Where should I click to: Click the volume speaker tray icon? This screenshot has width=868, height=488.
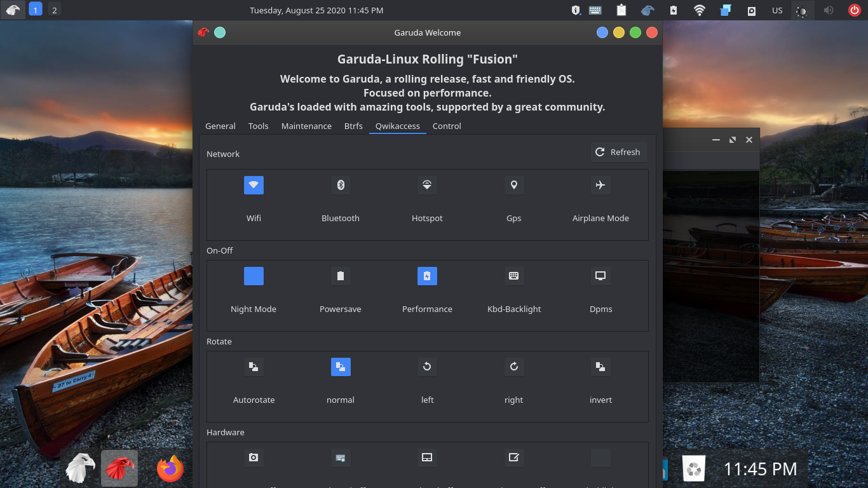[x=829, y=10]
